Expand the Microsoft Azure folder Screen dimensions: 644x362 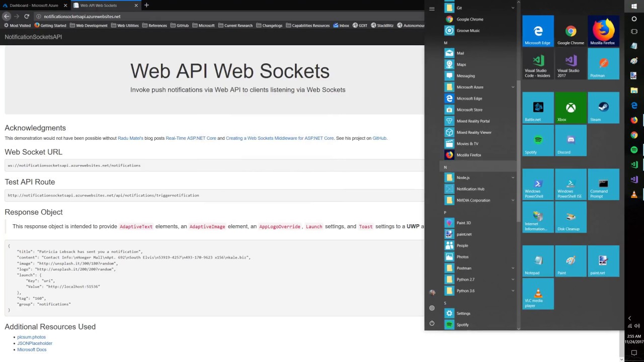479,87
